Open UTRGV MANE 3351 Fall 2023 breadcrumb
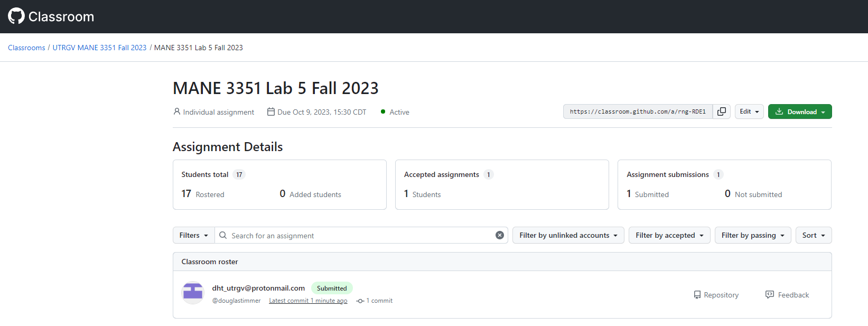Image resolution: width=868 pixels, height=326 pixels. click(99, 48)
